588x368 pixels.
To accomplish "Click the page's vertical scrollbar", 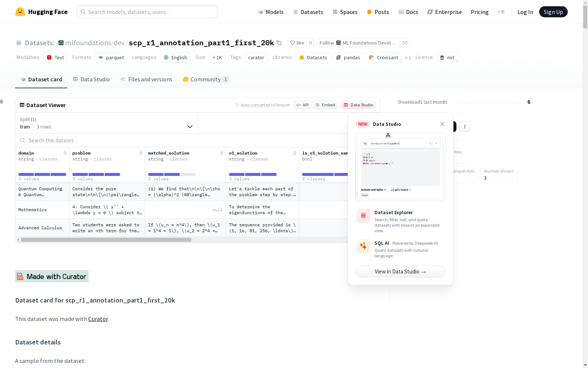I will coord(585,17).
